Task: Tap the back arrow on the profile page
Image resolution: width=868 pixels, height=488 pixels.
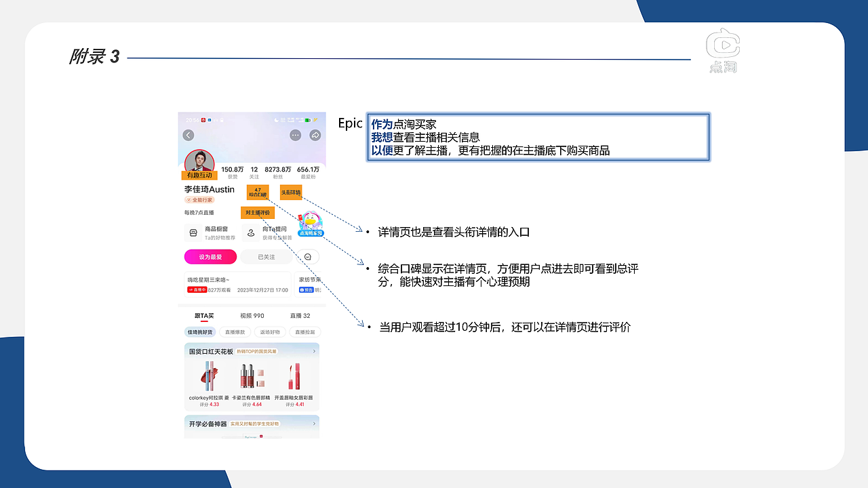Action: tap(189, 136)
